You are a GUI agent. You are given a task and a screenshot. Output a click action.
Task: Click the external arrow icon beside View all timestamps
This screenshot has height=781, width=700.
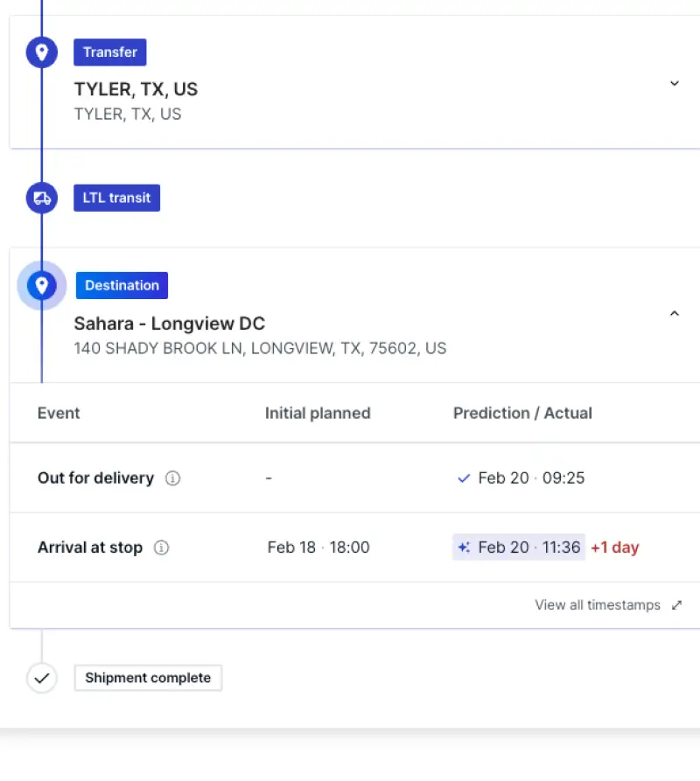(x=676, y=605)
